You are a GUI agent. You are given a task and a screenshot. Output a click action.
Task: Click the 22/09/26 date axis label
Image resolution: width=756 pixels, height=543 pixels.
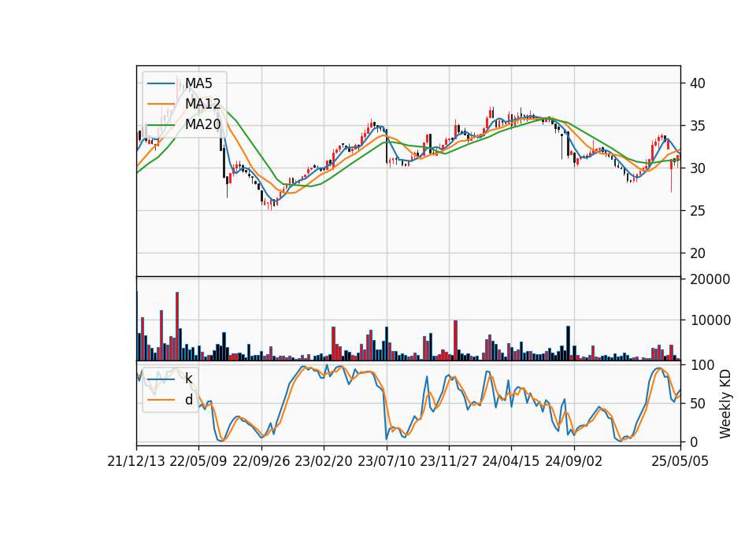(261, 461)
